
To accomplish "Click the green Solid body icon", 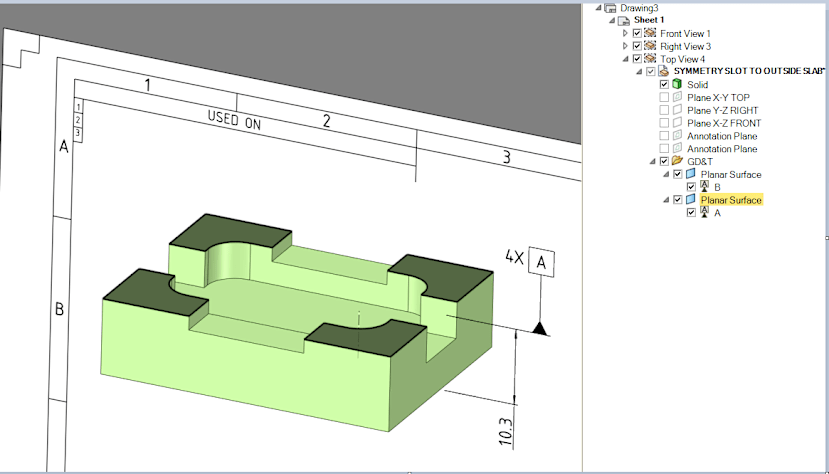I will [677, 84].
